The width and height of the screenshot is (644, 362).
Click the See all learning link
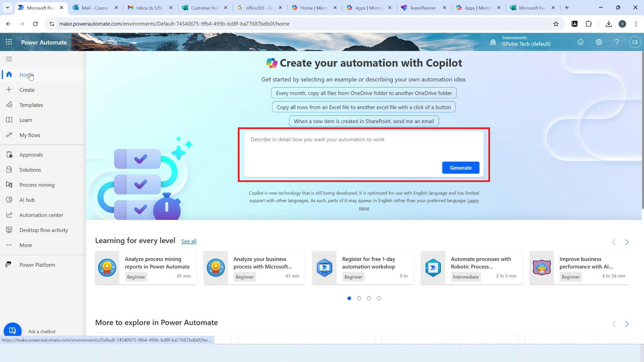pyautogui.click(x=189, y=241)
